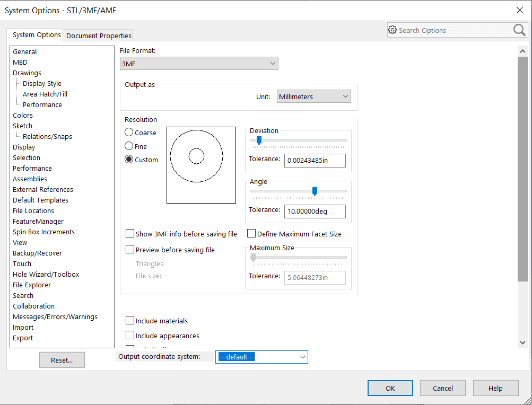Viewport: 532px width, 405px height.
Task: Select the Custom resolution radio button
Action: click(x=129, y=159)
